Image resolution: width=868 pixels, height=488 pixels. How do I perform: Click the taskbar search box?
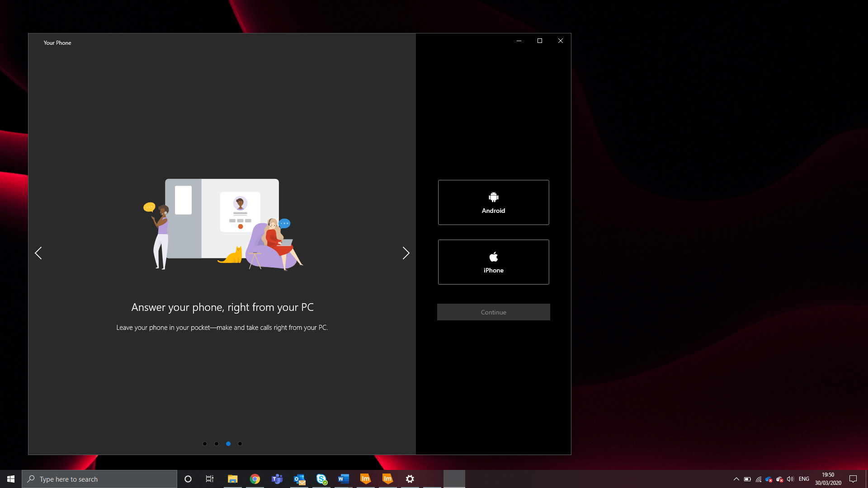pyautogui.click(x=99, y=479)
